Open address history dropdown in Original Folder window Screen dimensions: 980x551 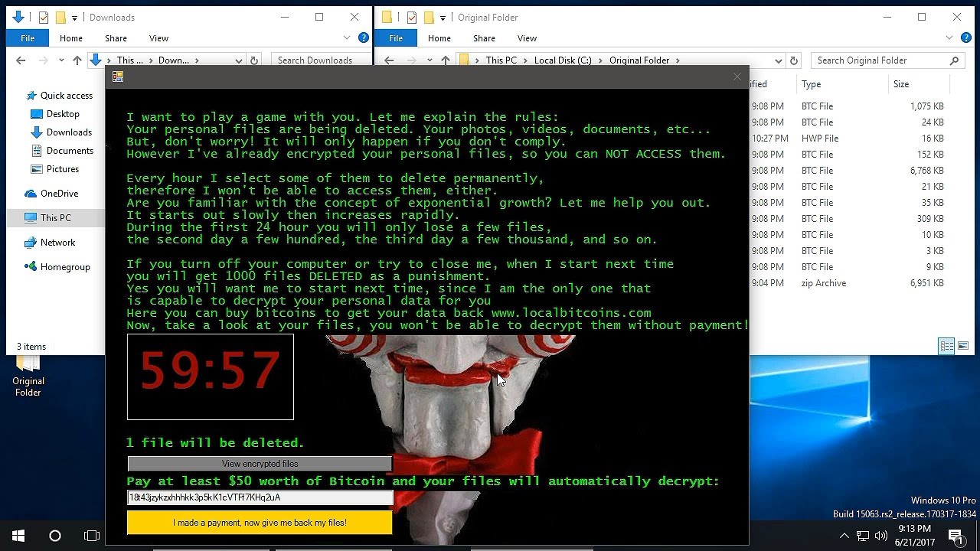779,60
